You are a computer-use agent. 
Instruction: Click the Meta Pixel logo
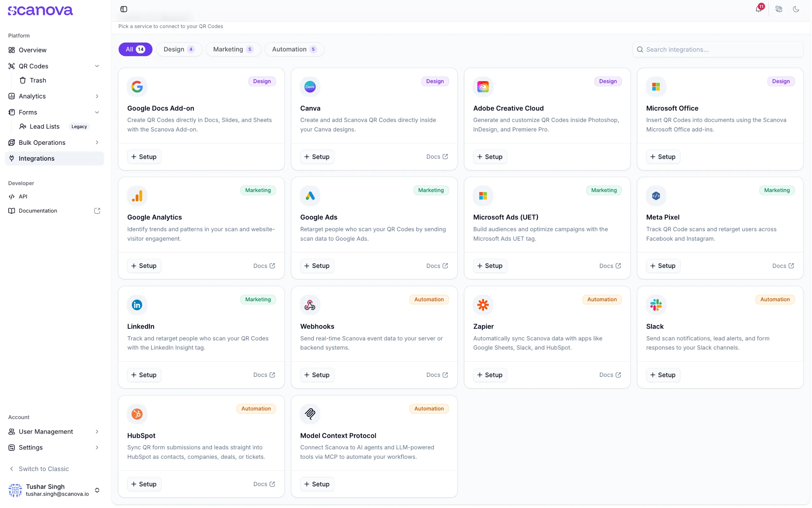point(656,196)
